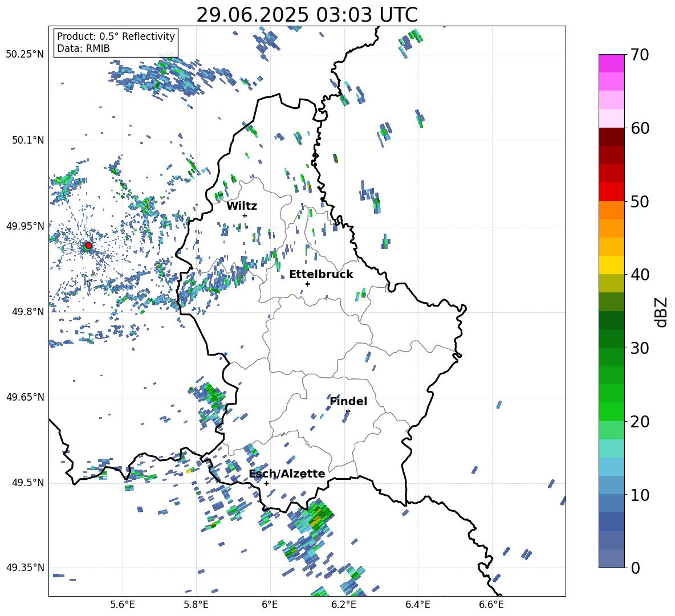The image size is (675, 616).
Task: Click the Product: 0.5° Reflectivity text
Action: coord(116,36)
